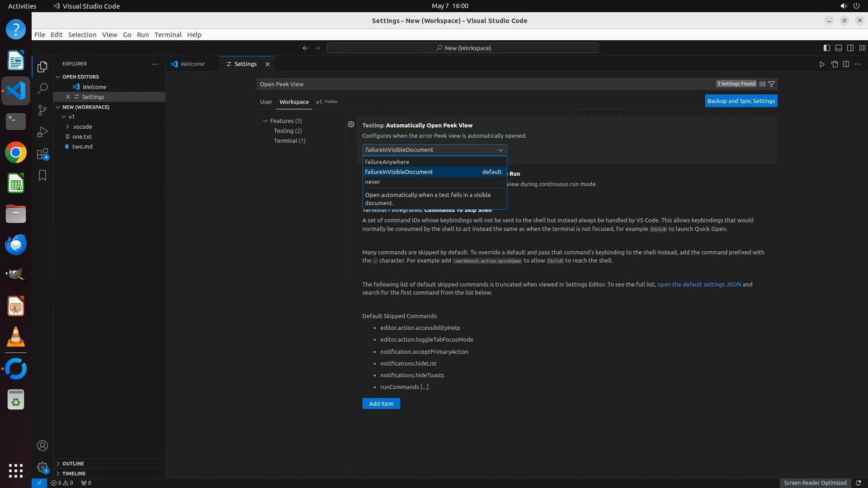Select the 'never' dropdown option

(373, 182)
